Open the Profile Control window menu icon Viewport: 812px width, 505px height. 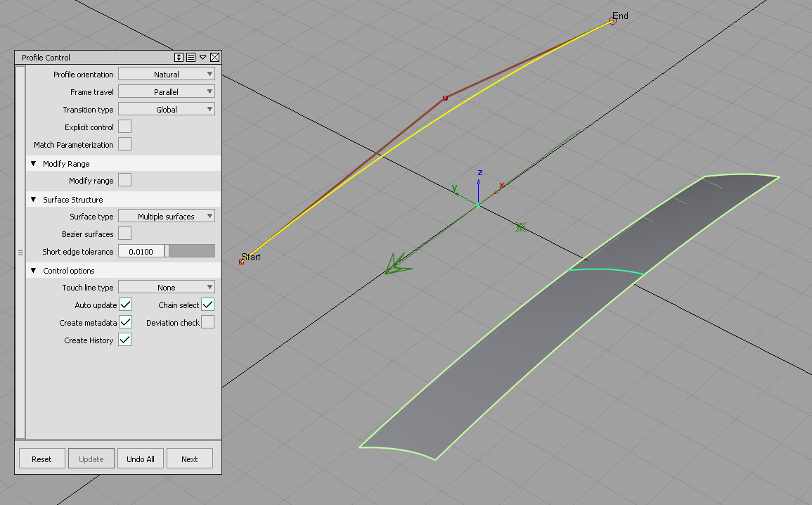coord(191,57)
